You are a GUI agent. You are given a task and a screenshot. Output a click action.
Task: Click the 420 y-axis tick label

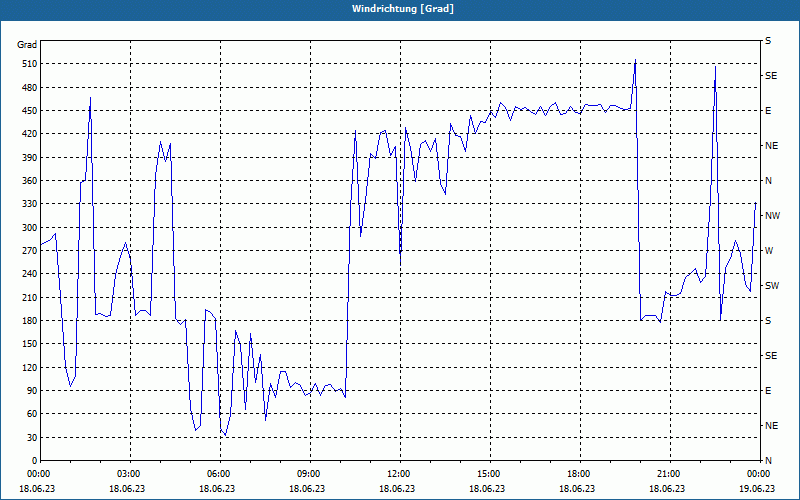pyautogui.click(x=29, y=134)
